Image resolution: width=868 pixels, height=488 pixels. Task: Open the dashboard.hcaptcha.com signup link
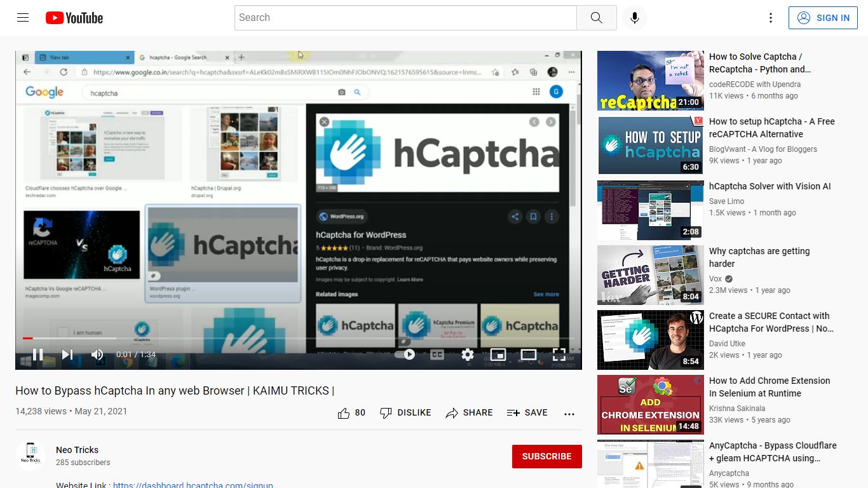click(x=193, y=485)
